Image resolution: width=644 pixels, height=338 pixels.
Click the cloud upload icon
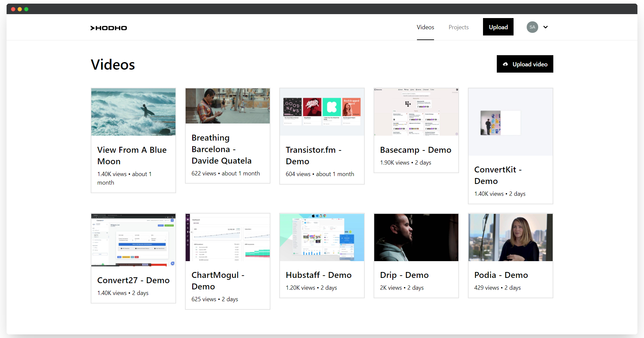505,64
